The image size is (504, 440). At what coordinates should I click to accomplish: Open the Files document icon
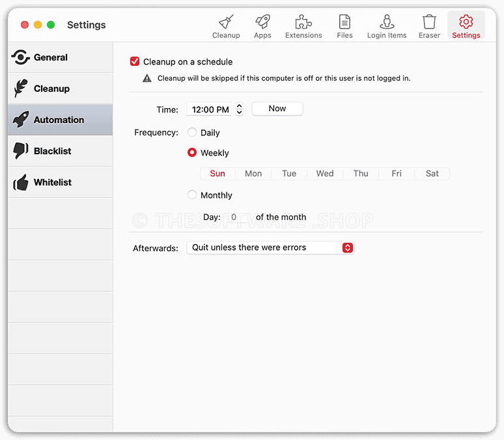click(x=344, y=22)
